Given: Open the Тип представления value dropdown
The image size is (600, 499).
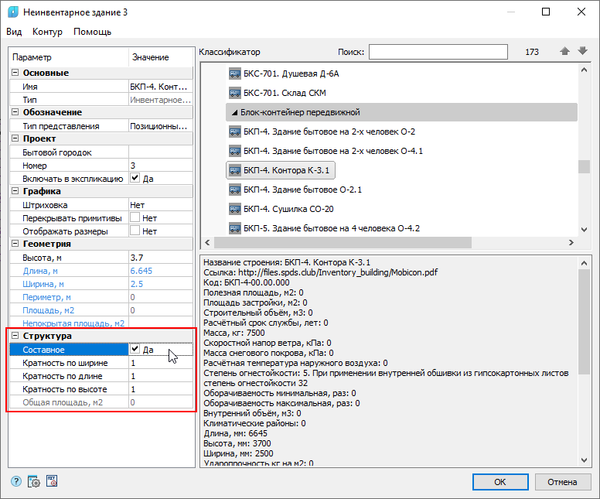Looking at the screenshot, I should [x=160, y=126].
